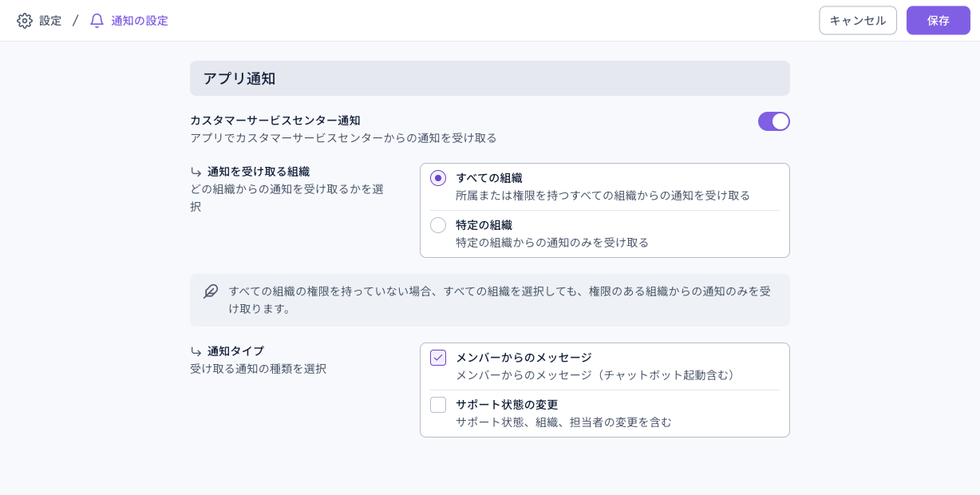Click the キャンセル button
Screen dimensions: 980x495
(x=858, y=21)
